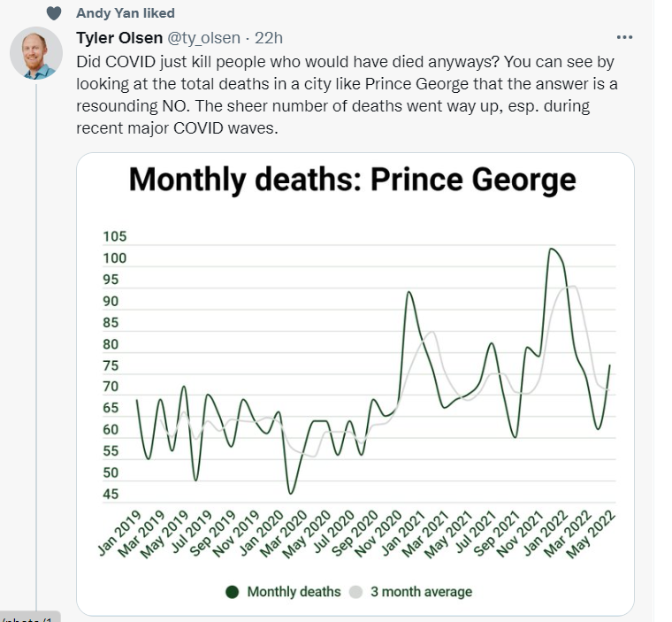Click the early 2021 spike on chart line

point(409,292)
